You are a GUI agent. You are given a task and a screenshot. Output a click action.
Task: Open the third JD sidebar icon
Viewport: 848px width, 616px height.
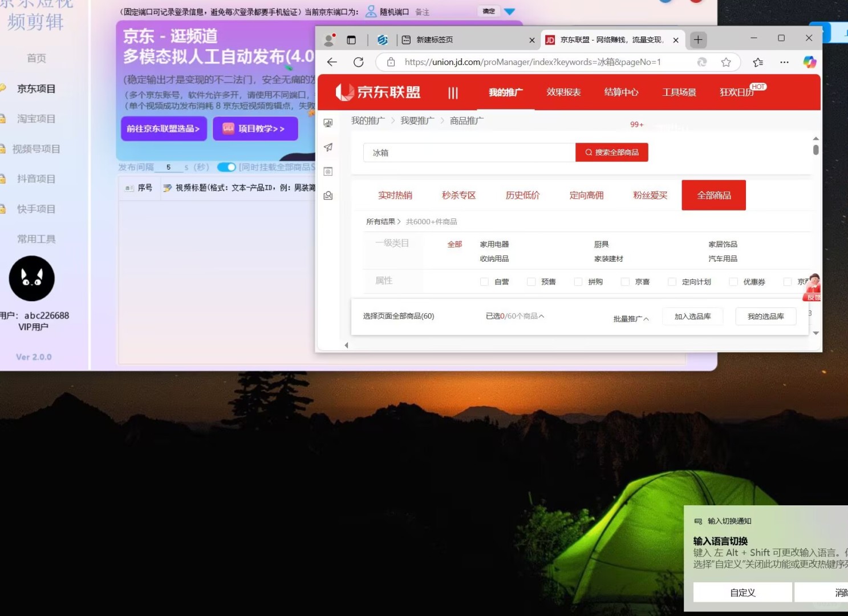click(x=328, y=171)
